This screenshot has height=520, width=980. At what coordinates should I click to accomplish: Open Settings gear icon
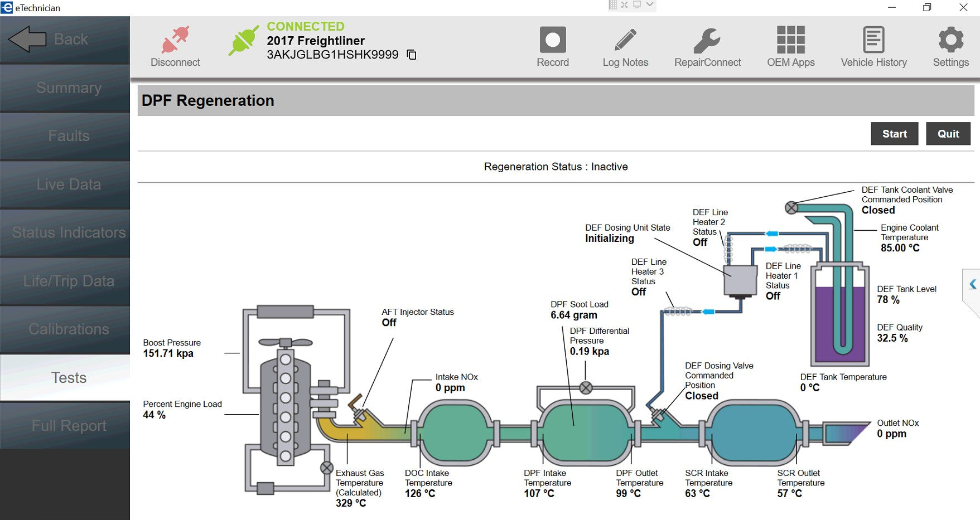pos(950,40)
